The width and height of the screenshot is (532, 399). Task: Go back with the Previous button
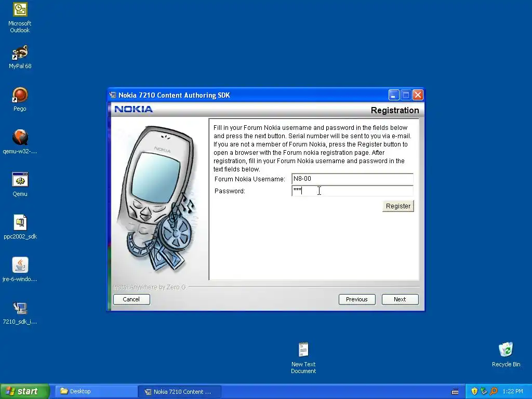(x=357, y=299)
